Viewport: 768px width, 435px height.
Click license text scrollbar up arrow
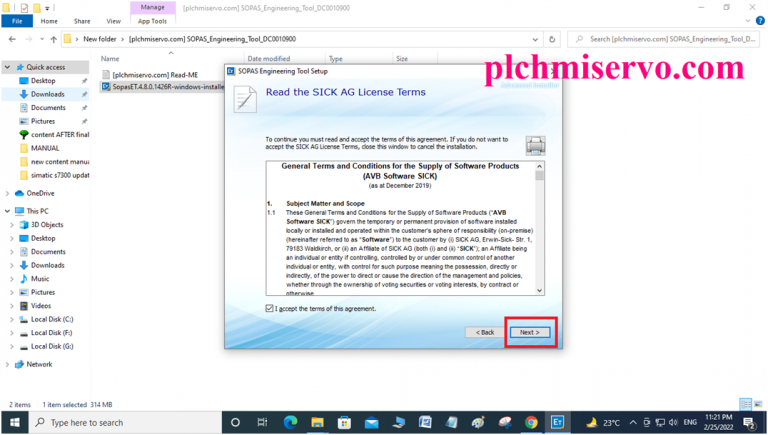[539, 166]
